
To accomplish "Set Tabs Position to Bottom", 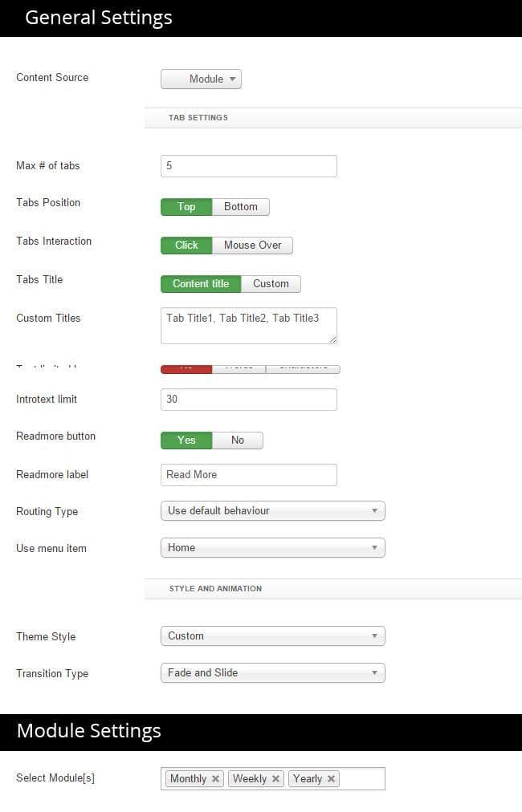I will [241, 206].
